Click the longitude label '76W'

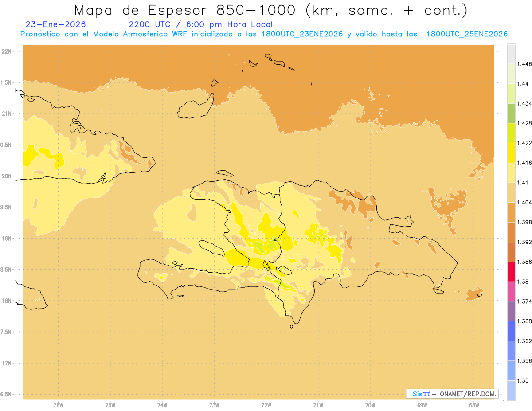coord(58,405)
